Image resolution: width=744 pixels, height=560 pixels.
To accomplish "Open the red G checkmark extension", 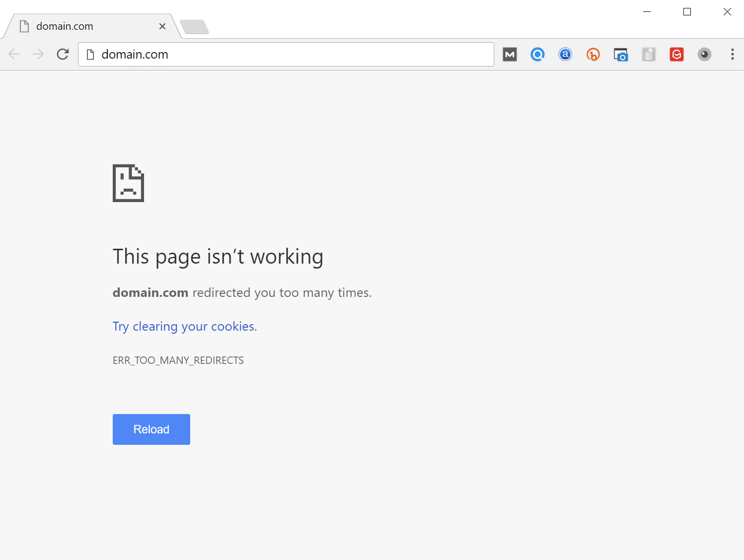I will (676, 55).
